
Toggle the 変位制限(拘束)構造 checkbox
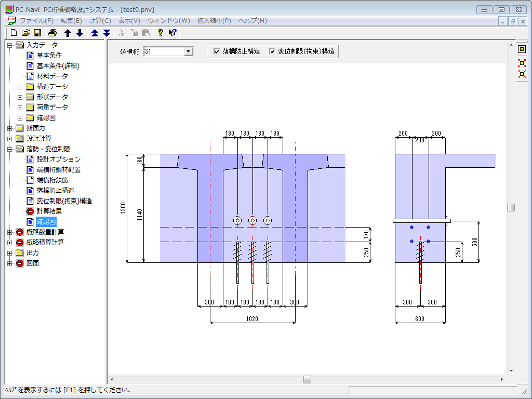click(x=272, y=51)
